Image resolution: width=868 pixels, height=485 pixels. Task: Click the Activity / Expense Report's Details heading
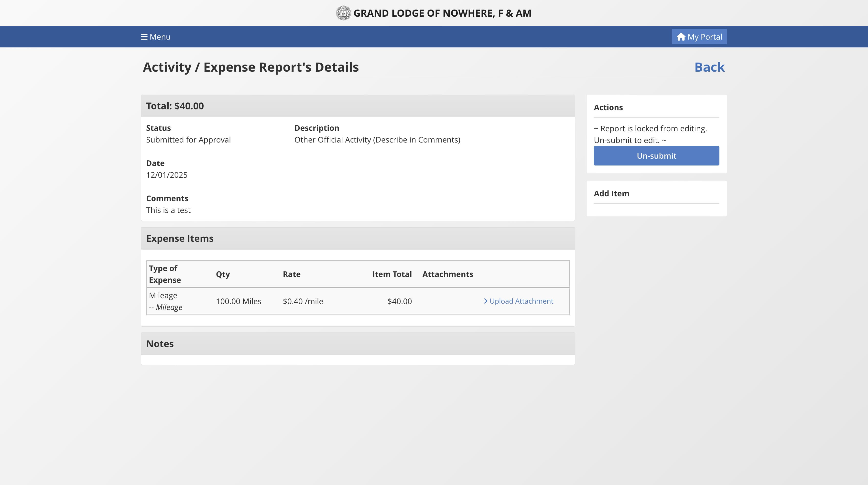click(x=251, y=67)
